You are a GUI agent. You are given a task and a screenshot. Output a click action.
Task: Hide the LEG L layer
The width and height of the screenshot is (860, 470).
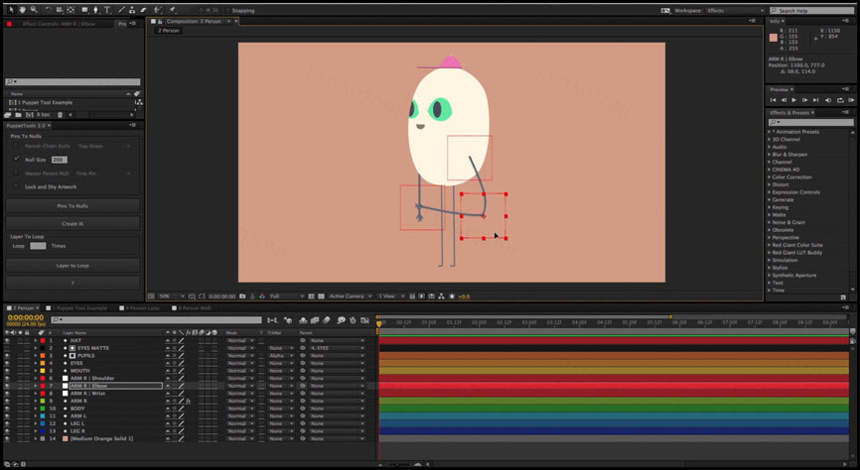[x=7, y=423]
